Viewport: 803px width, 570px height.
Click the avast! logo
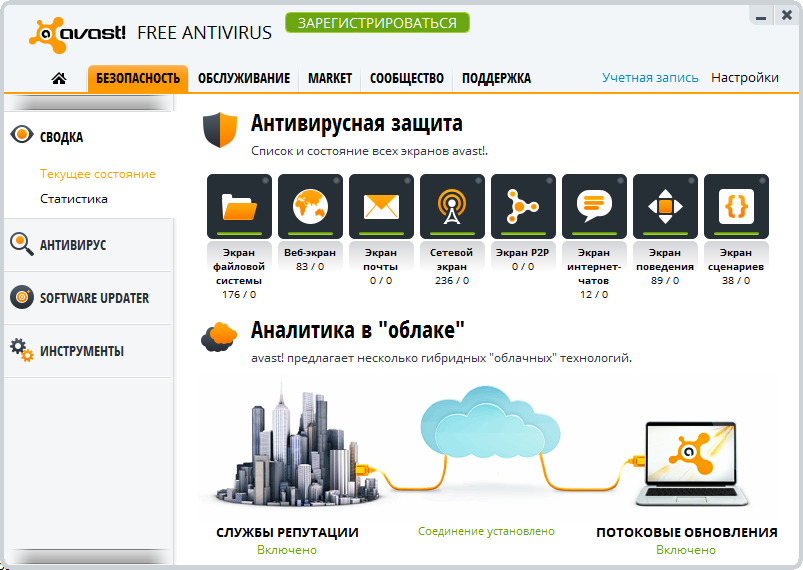[x=77, y=34]
